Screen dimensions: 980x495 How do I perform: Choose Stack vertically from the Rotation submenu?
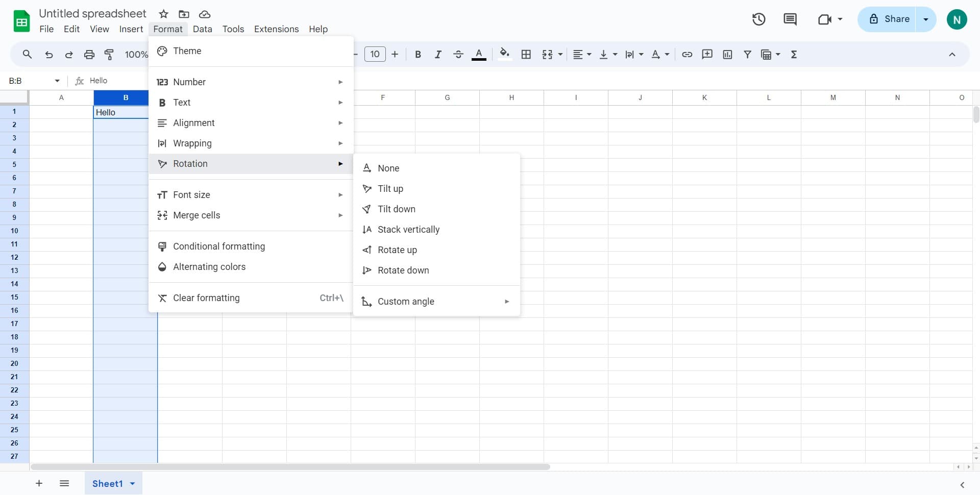tap(408, 229)
